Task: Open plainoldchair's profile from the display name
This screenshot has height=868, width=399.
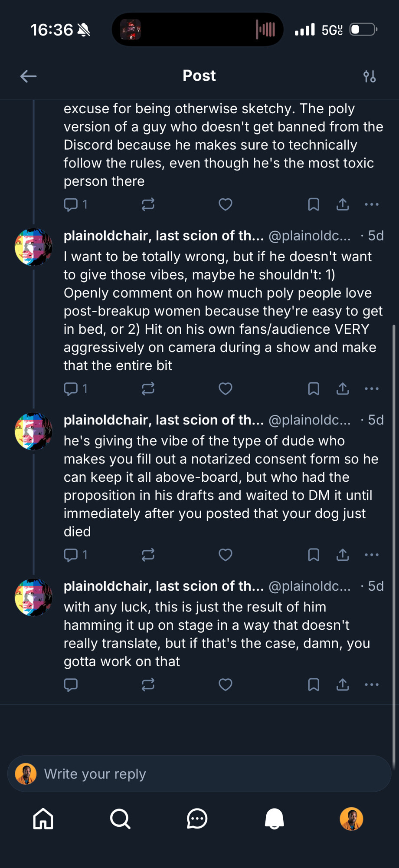Action: coord(164,236)
